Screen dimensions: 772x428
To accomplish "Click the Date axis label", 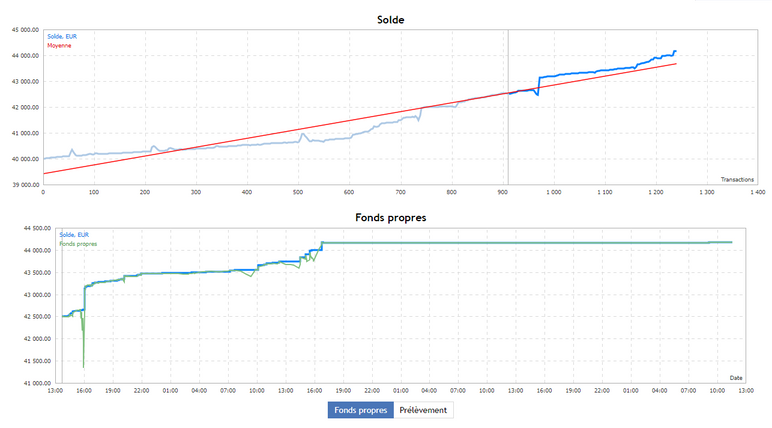I will point(736,378).
